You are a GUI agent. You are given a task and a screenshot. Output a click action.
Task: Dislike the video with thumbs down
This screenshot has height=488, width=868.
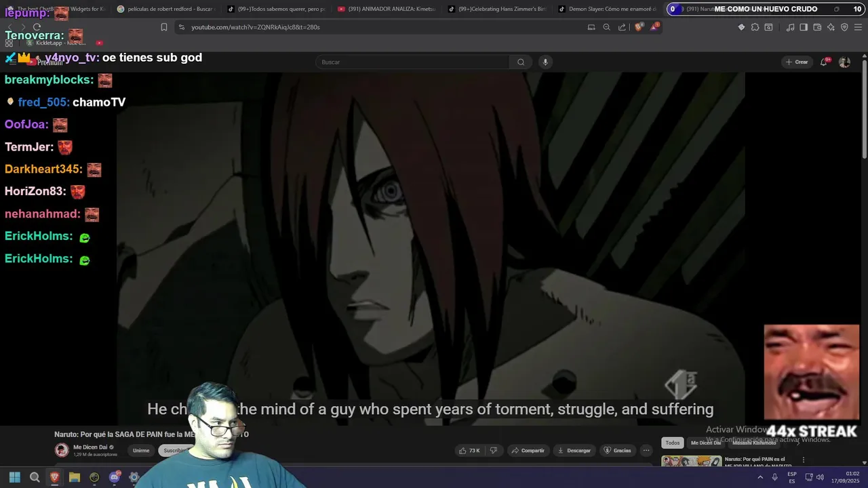(494, 450)
